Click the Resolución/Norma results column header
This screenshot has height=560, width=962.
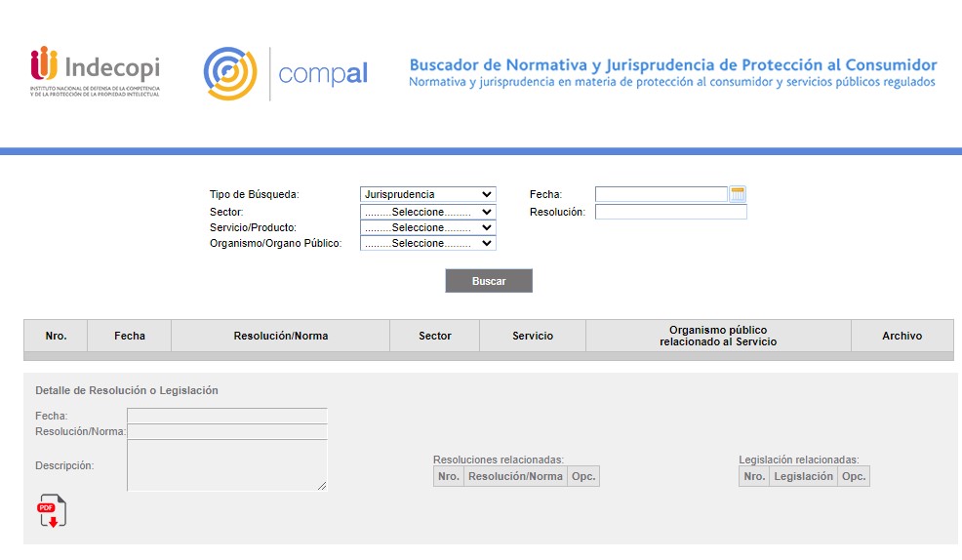click(280, 336)
